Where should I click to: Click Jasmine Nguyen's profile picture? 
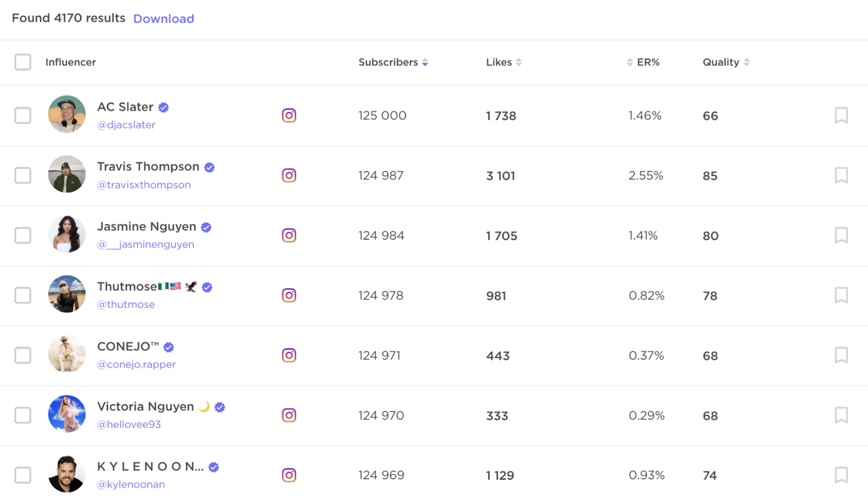[x=67, y=234]
